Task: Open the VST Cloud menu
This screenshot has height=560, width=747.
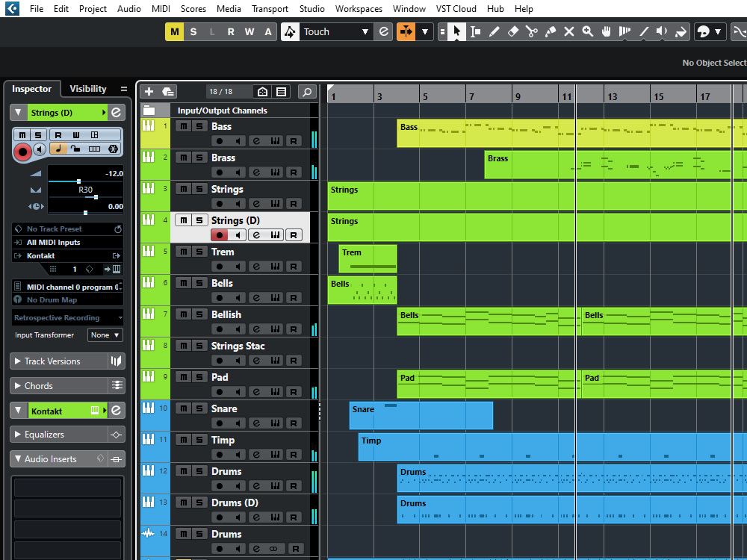Action: click(x=456, y=8)
